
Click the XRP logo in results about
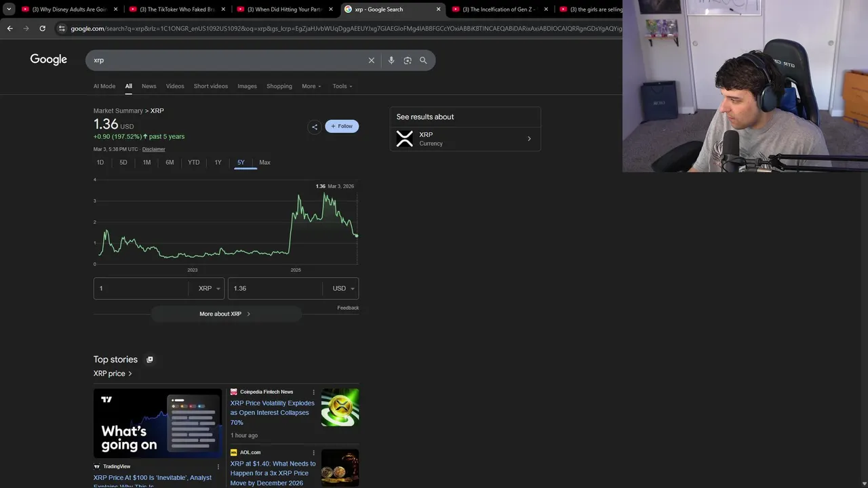[x=404, y=139]
